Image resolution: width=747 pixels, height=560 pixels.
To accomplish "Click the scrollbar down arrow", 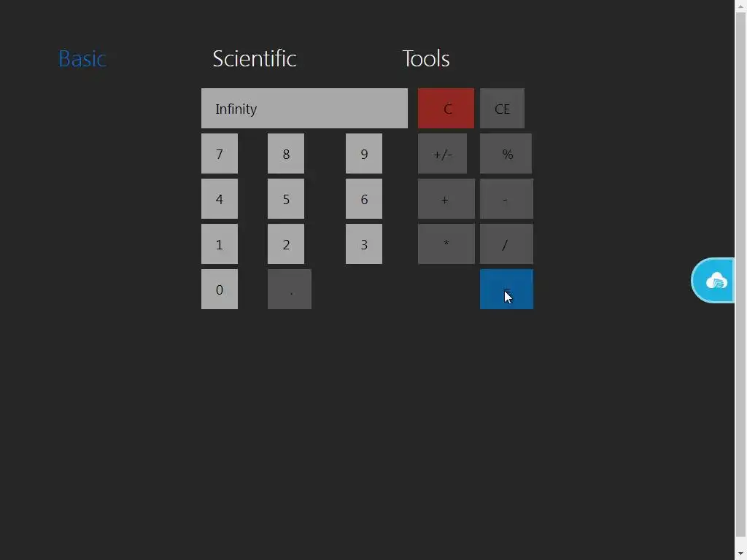I will point(741,554).
